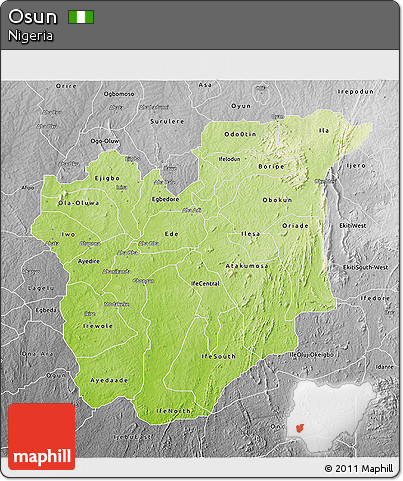Click the "Irepodun" map label
This screenshot has width=403, height=481.
[356, 91]
